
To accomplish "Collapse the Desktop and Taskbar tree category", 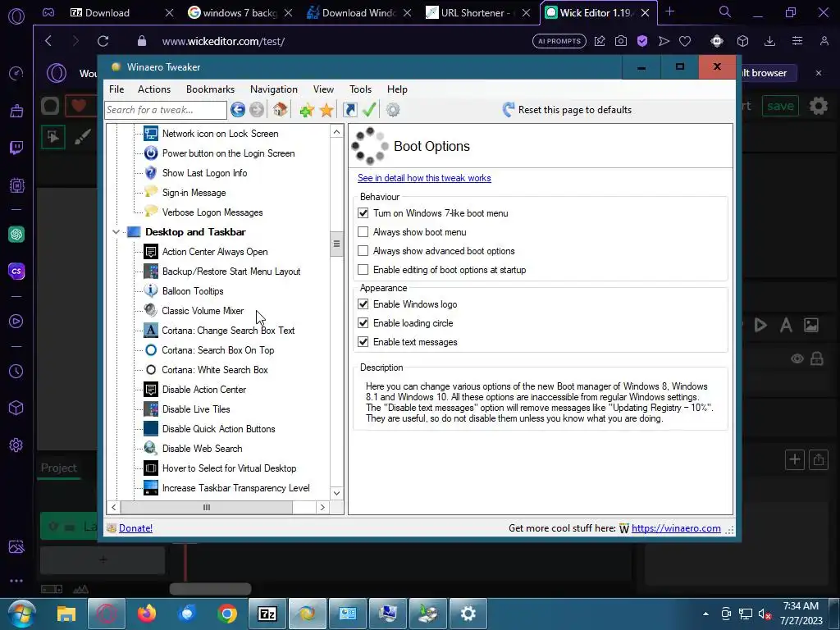I will [x=116, y=232].
